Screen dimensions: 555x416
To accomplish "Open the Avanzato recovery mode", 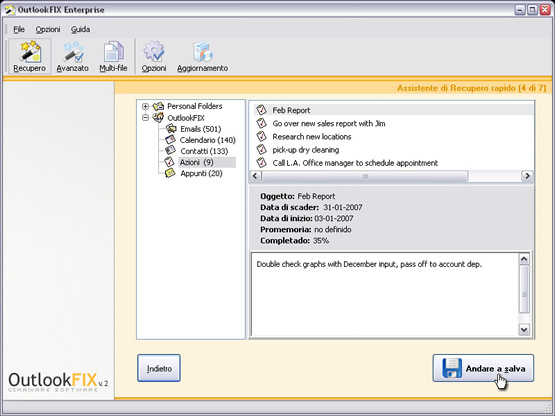I will pos(73,56).
